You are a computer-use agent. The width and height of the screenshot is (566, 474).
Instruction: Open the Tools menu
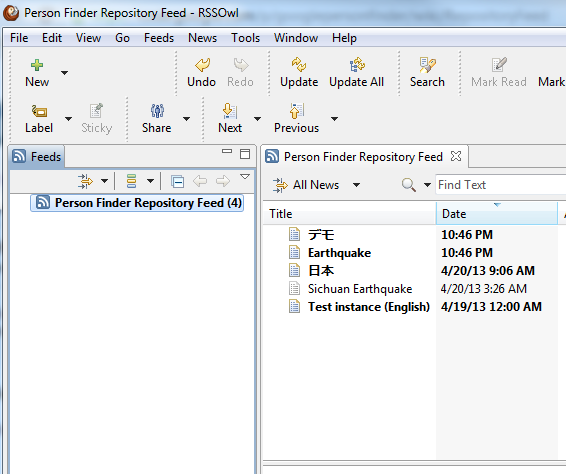tap(245, 38)
